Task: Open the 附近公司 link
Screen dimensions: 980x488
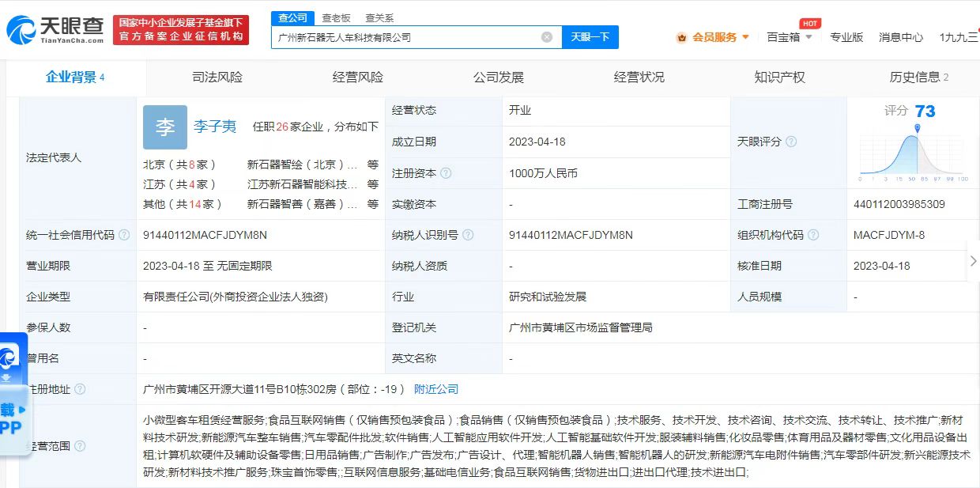Action: click(436, 389)
